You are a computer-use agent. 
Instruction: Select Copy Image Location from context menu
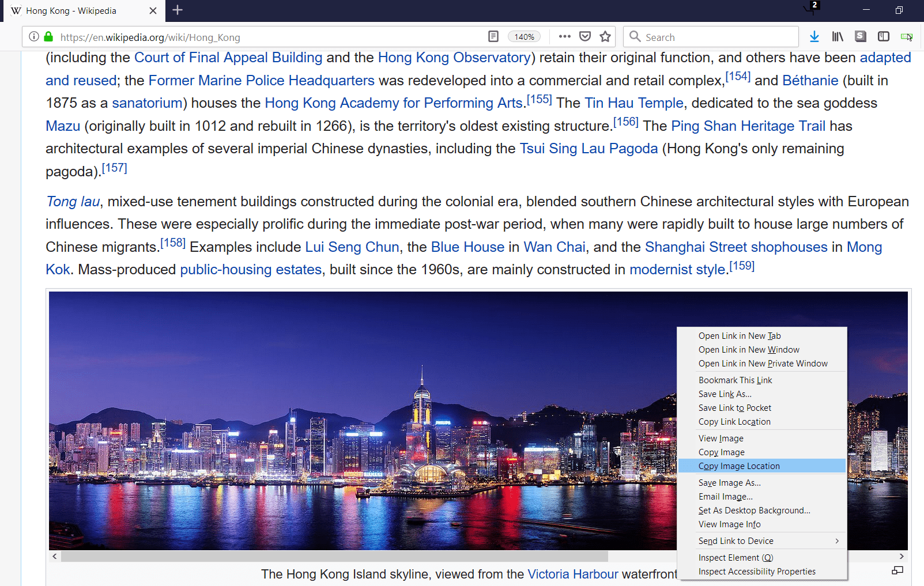pos(739,466)
